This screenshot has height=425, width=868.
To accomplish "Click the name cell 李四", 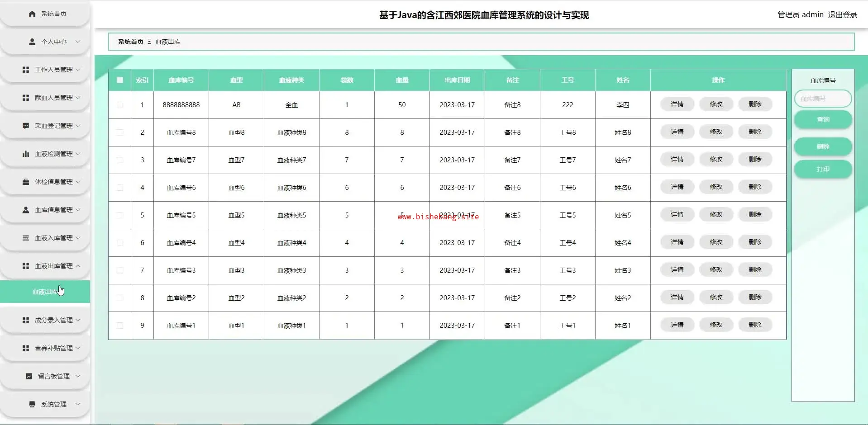I will [x=623, y=105].
